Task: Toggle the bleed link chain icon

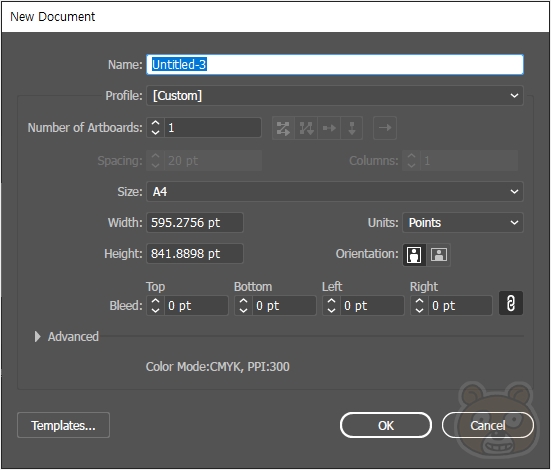Action: (x=511, y=303)
